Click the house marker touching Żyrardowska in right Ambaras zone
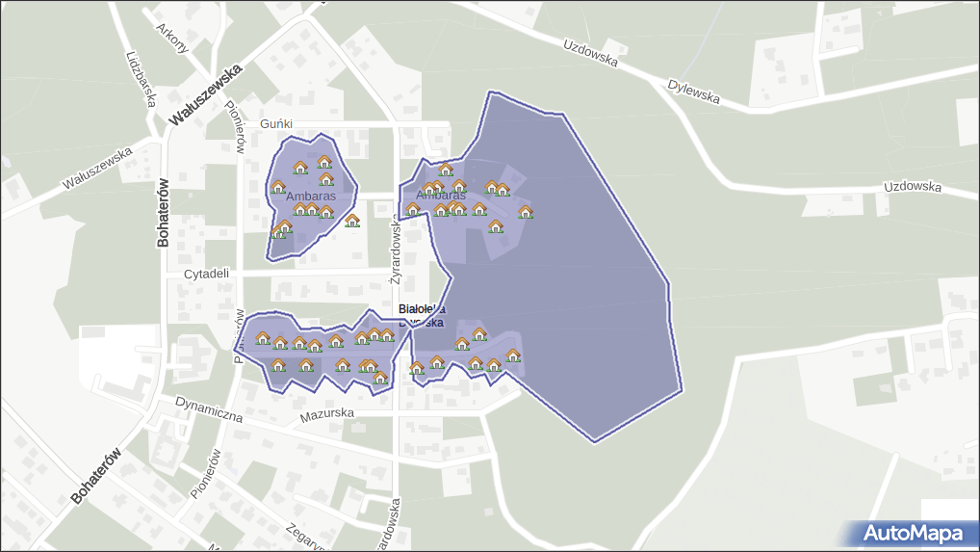This screenshot has height=552, width=980. [412, 209]
